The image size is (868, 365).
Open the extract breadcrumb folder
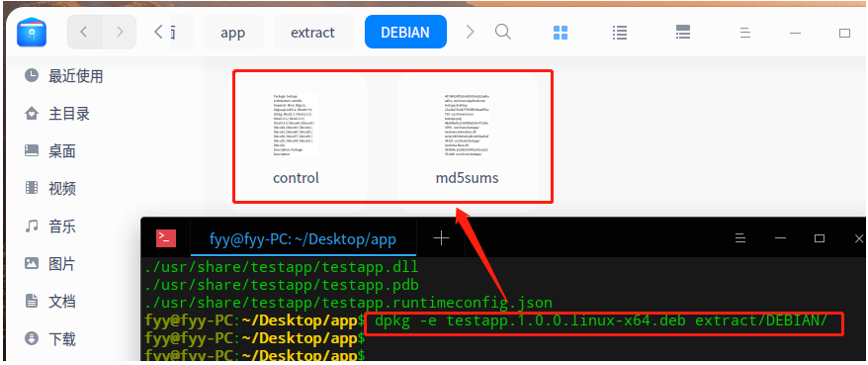(x=312, y=32)
